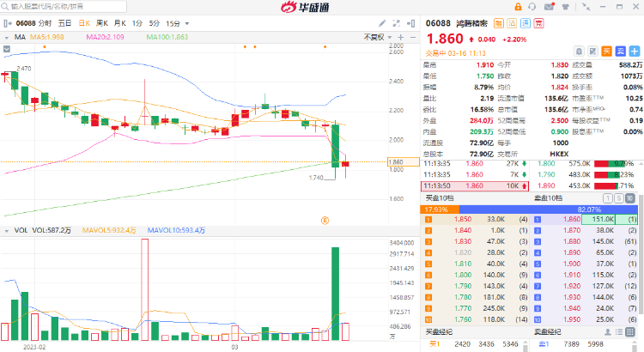
Task: Select the 10-level order depth toggle
Action: 630,198
